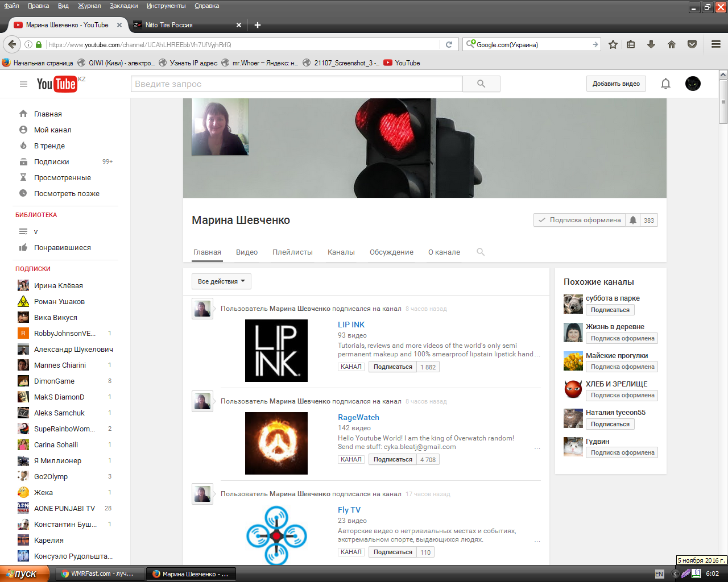
Task: Reload the page with the refresh icon
Action: click(449, 44)
